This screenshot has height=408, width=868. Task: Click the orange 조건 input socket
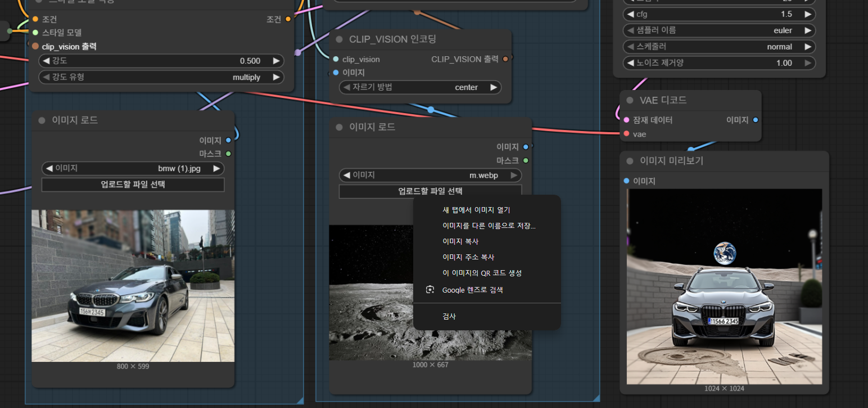point(35,19)
